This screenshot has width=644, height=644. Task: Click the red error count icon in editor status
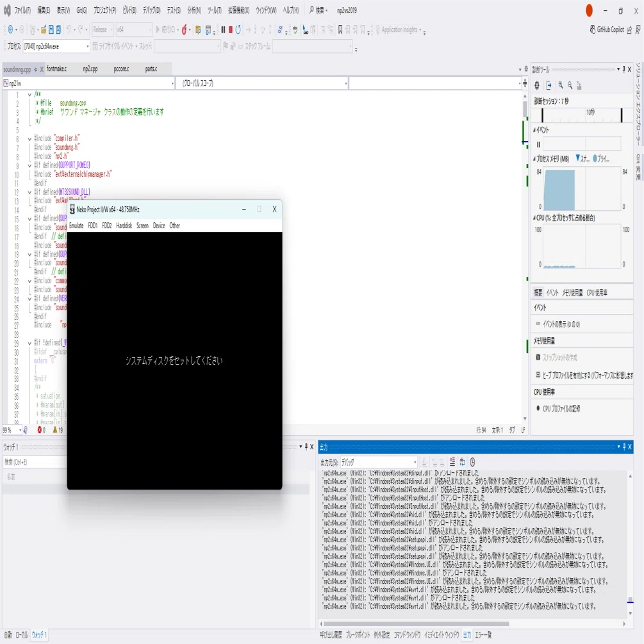point(40,430)
